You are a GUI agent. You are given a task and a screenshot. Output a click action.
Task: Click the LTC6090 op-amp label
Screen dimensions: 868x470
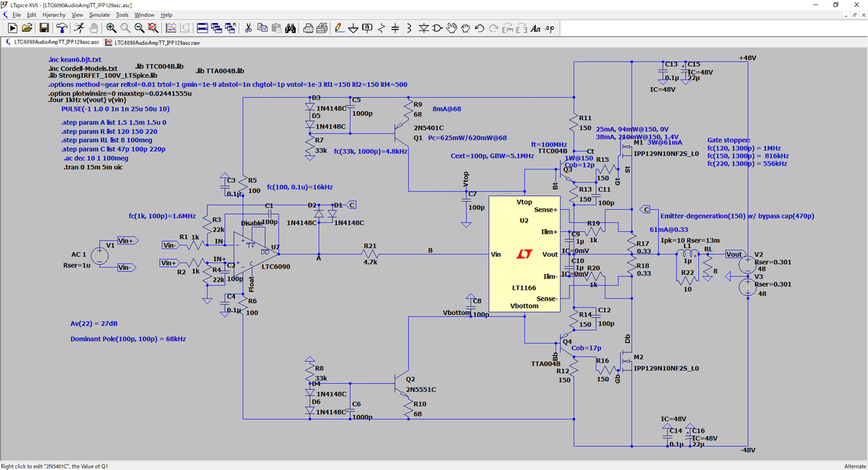click(276, 267)
